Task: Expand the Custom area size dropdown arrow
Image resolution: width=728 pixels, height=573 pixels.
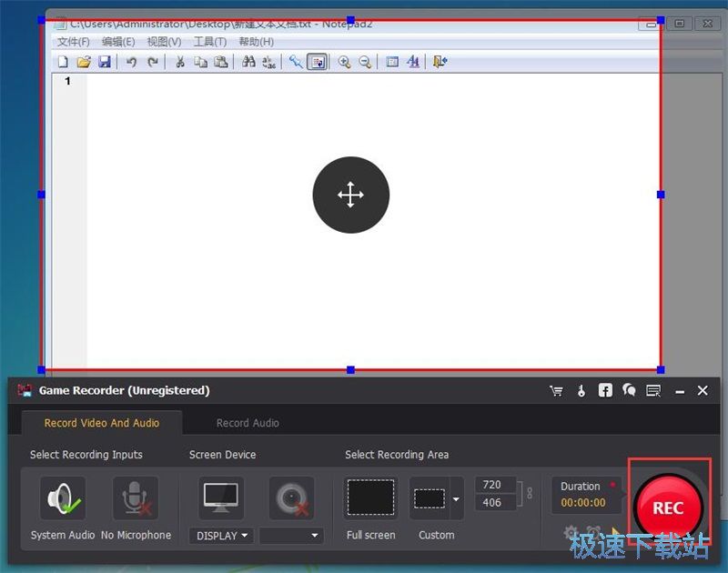Action: pyautogui.click(x=456, y=498)
